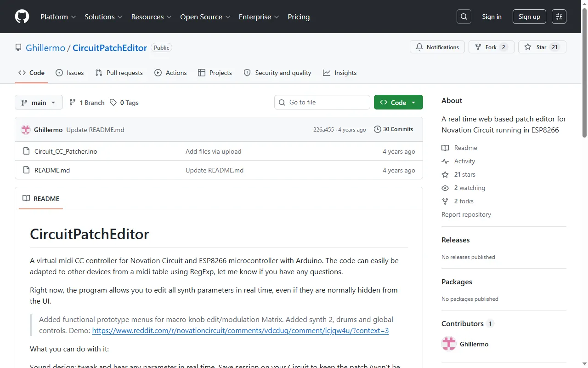This screenshot has height=368, width=588.
Task: Click the repository icon beside Ghillermo breadcrumb
Action: tap(18, 48)
